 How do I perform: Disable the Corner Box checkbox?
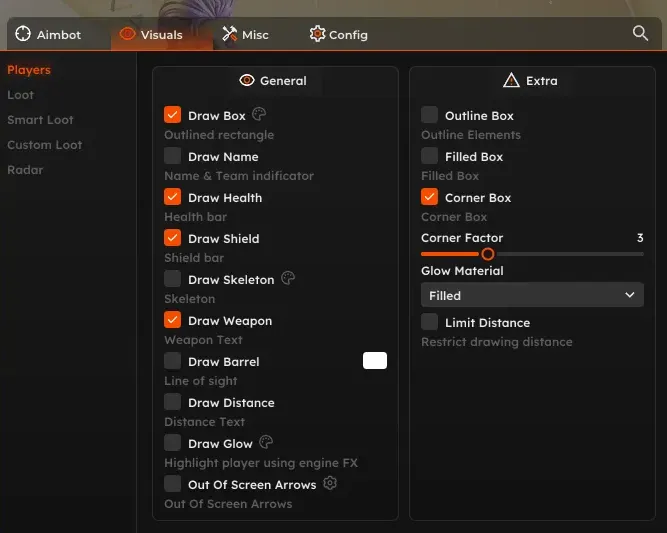point(429,197)
